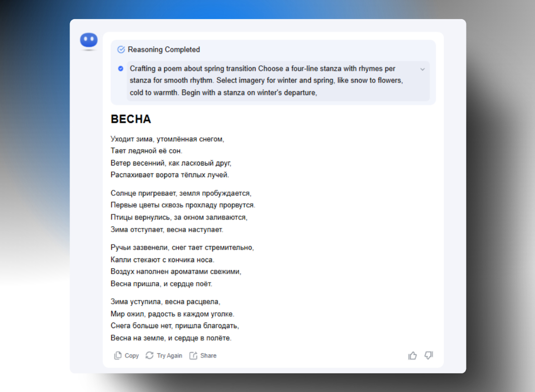Expand the reasoning details chevron
Image resolution: width=535 pixels, height=392 pixels.
click(x=422, y=69)
